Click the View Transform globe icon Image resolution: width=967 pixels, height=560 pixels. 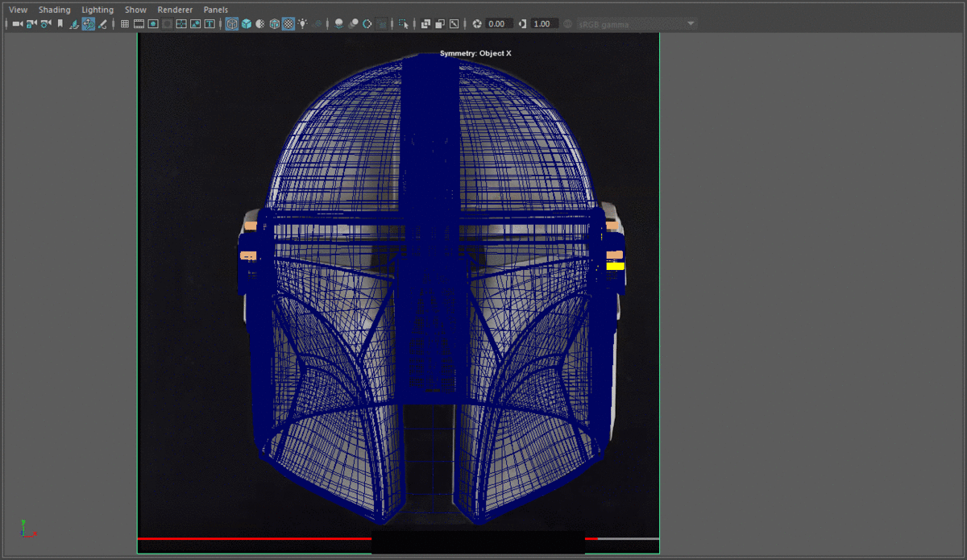pos(566,24)
